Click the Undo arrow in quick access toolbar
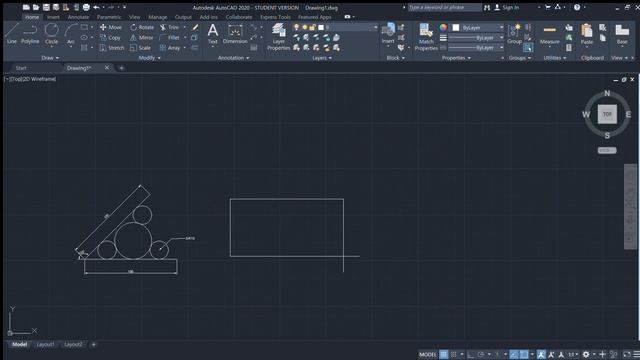The image size is (640, 360). click(96, 7)
